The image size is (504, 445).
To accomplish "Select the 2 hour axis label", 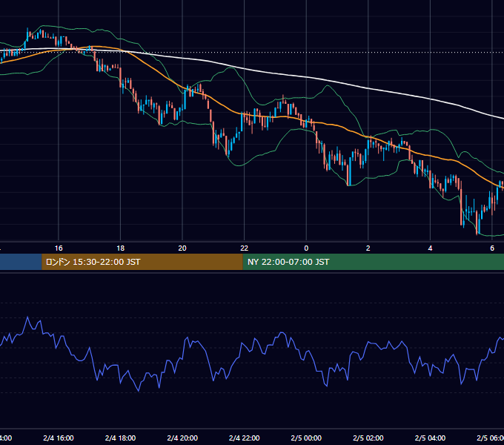I will pos(368,248).
